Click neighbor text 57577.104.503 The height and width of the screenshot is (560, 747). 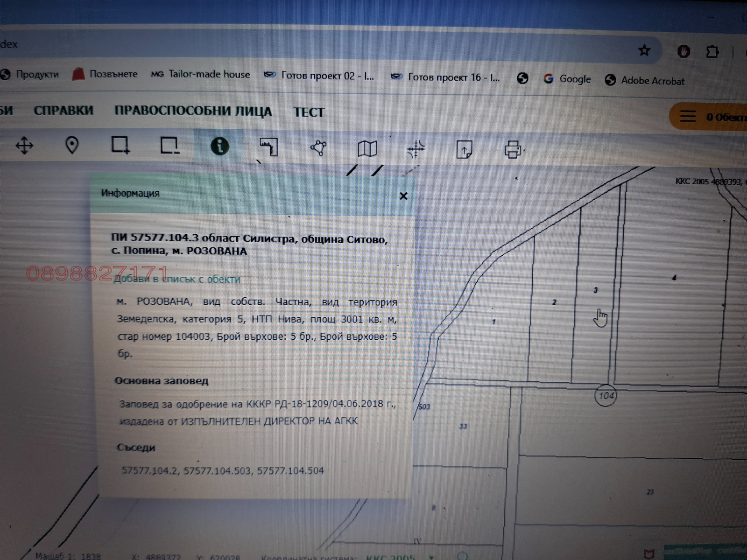click(x=217, y=470)
